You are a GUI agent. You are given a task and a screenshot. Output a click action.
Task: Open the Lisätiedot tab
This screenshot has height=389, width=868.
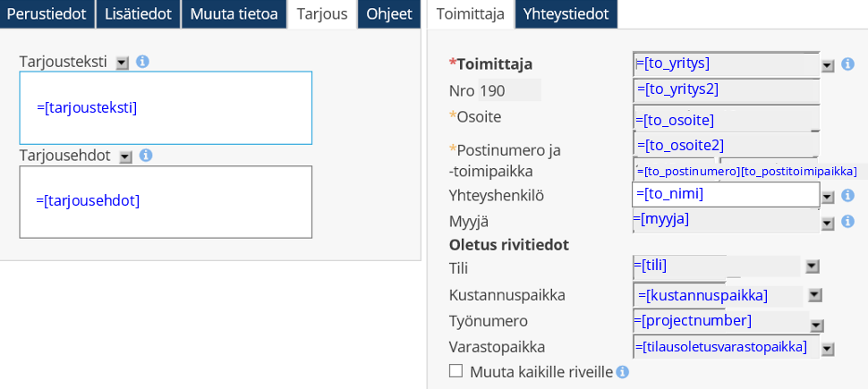pos(138,13)
